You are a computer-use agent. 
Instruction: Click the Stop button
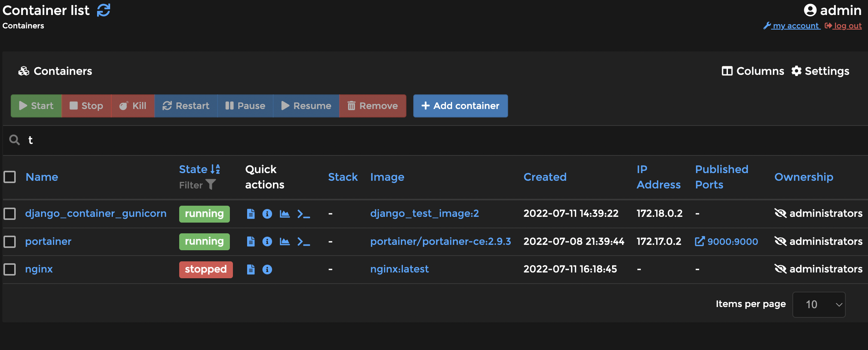click(86, 106)
